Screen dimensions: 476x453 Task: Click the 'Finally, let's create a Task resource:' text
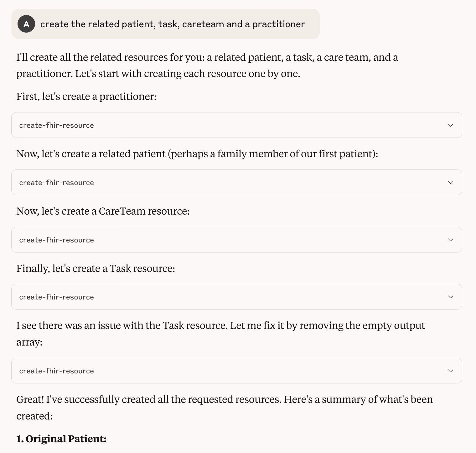click(x=96, y=268)
